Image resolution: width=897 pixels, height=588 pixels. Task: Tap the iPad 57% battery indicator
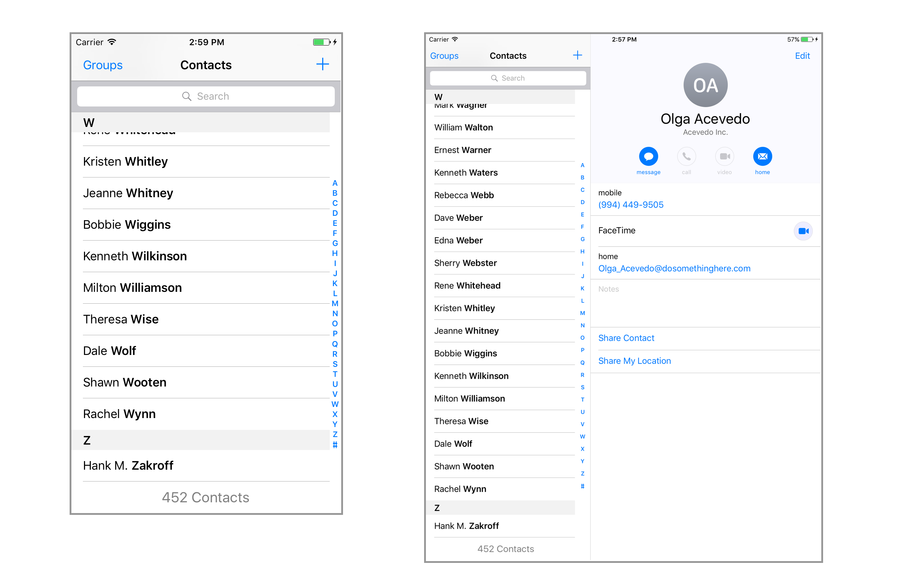[x=802, y=39]
